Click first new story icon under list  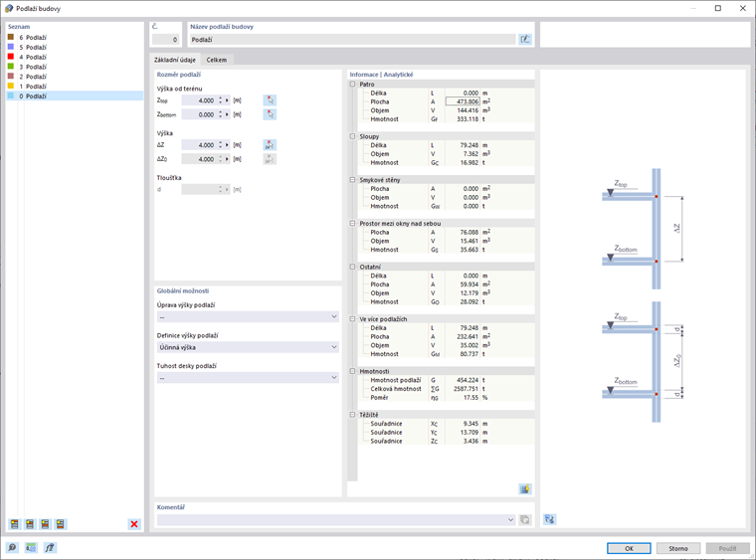tap(15, 524)
